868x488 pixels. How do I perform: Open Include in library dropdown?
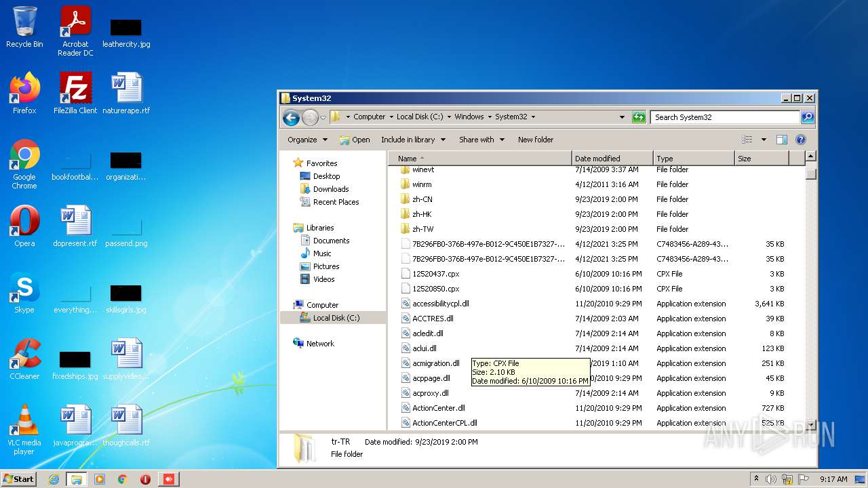click(413, 140)
